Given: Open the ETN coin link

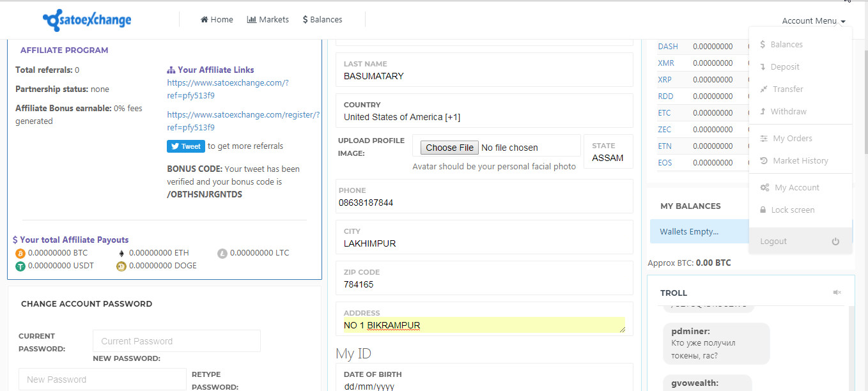Looking at the screenshot, I should (665, 146).
